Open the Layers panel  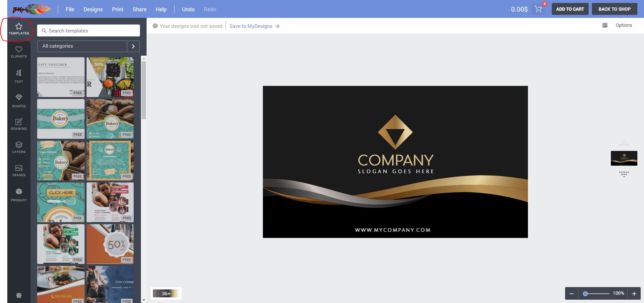tap(19, 147)
